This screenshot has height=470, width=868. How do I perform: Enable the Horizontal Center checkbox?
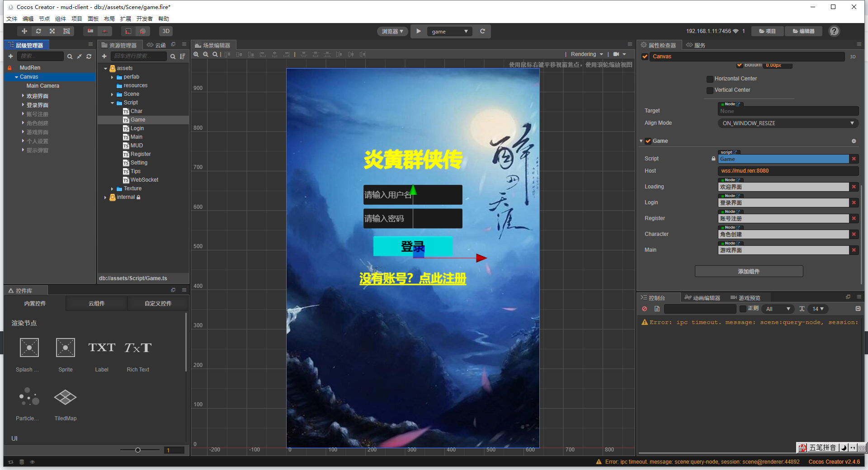[710, 79]
